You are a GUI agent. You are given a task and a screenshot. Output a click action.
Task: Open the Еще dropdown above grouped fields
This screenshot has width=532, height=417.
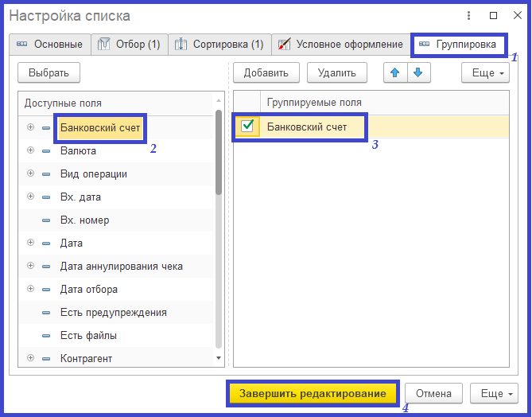[x=485, y=73]
